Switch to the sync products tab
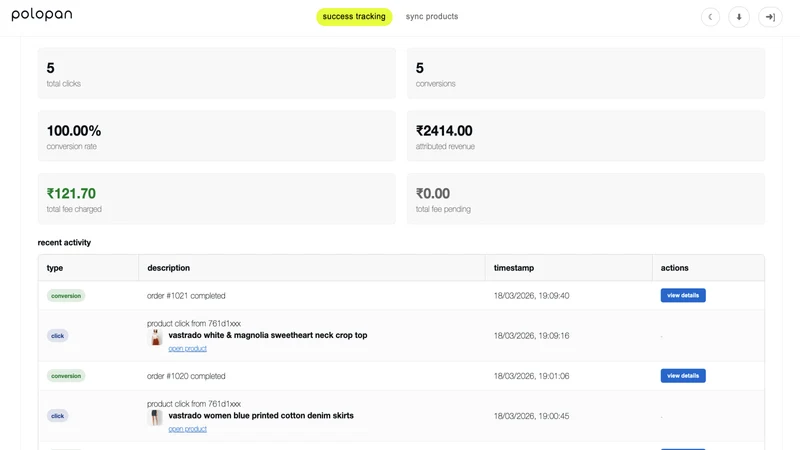Viewport: 800px width, 450px height. pos(432,16)
